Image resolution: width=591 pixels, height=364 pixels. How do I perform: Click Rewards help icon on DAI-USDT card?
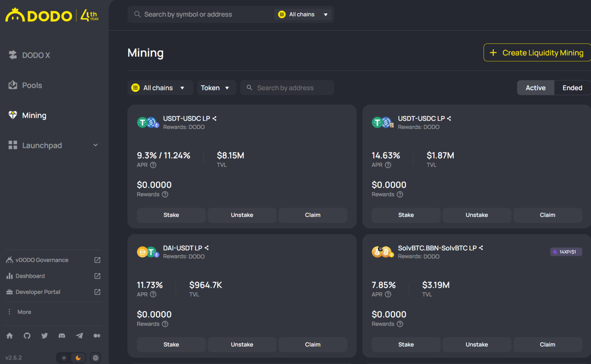[x=165, y=324]
